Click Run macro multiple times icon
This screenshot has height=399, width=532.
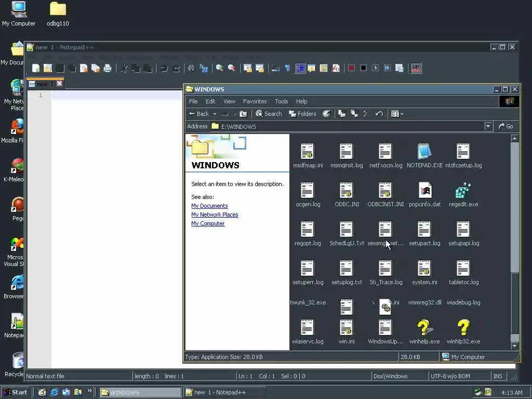[387, 68]
